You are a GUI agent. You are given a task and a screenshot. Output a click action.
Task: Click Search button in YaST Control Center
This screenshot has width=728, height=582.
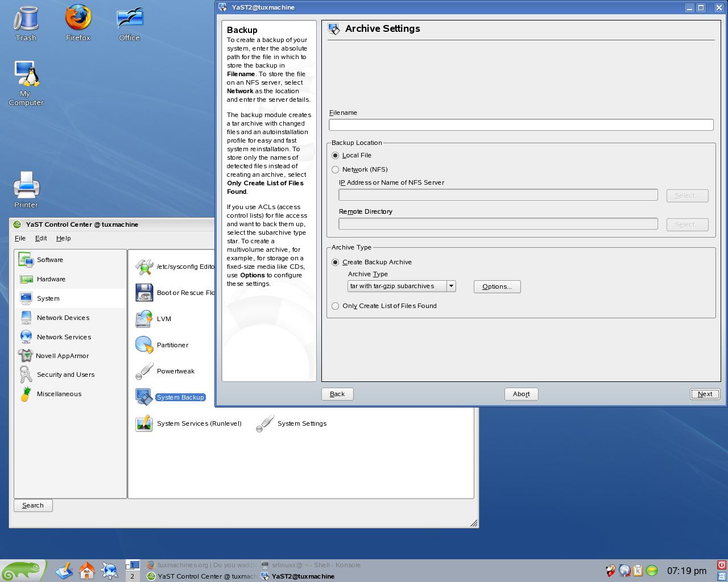[x=33, y=505]
